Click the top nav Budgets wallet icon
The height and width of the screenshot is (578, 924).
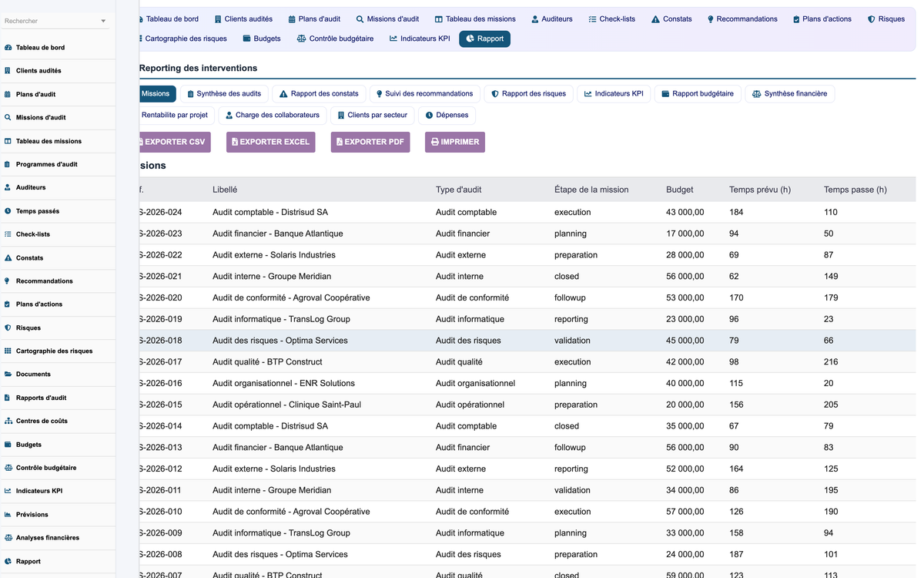pos(246,39)
